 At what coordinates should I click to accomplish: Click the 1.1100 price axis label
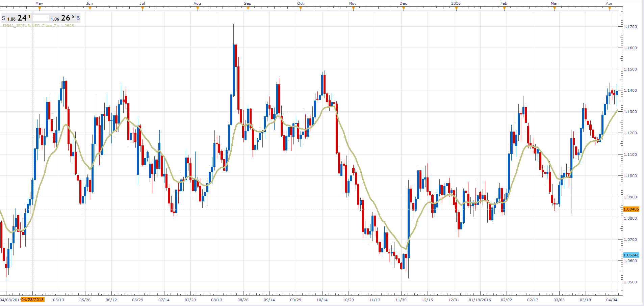click(630, 155)
